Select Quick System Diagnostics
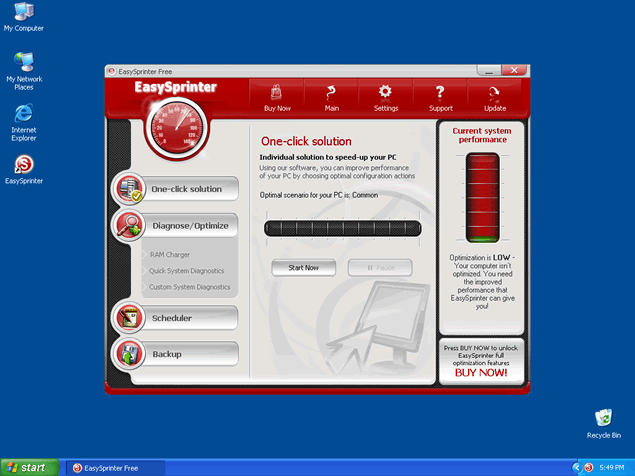 186,271
